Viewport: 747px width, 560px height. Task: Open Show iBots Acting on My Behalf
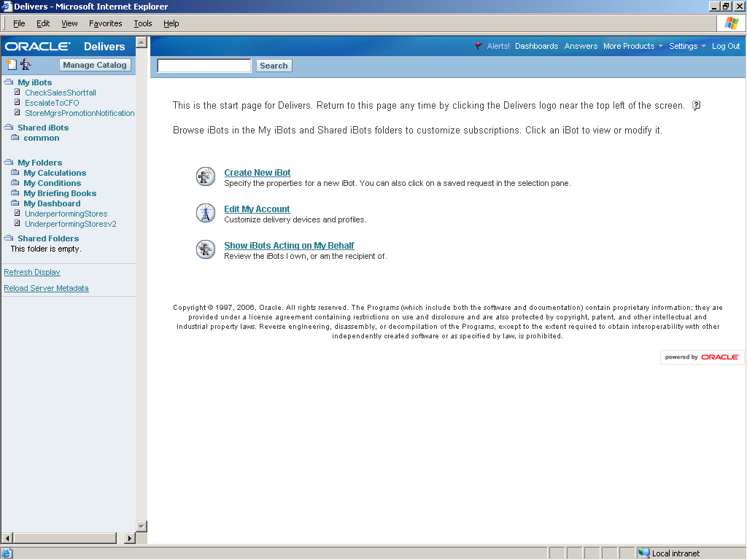click(289, 245)
